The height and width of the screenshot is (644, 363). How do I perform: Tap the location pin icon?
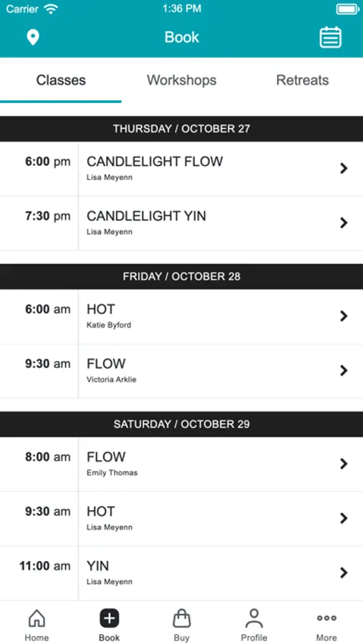[33, 37]
